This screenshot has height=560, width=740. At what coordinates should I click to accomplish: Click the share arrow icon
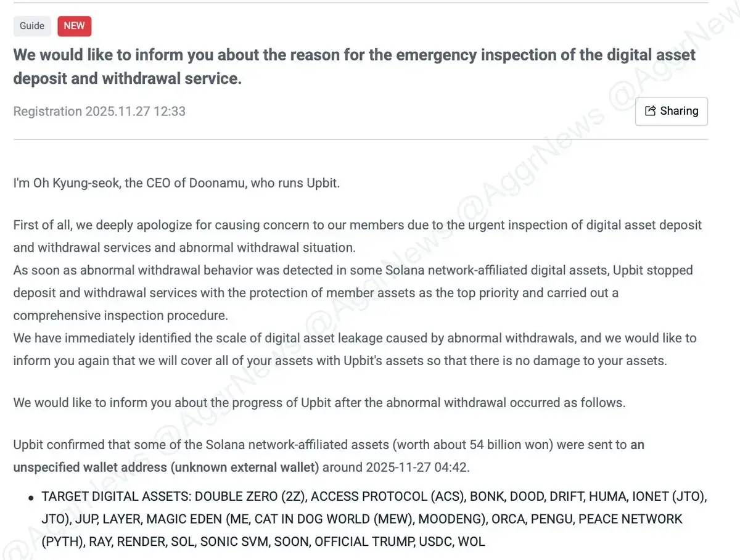[x=650, y=111]
